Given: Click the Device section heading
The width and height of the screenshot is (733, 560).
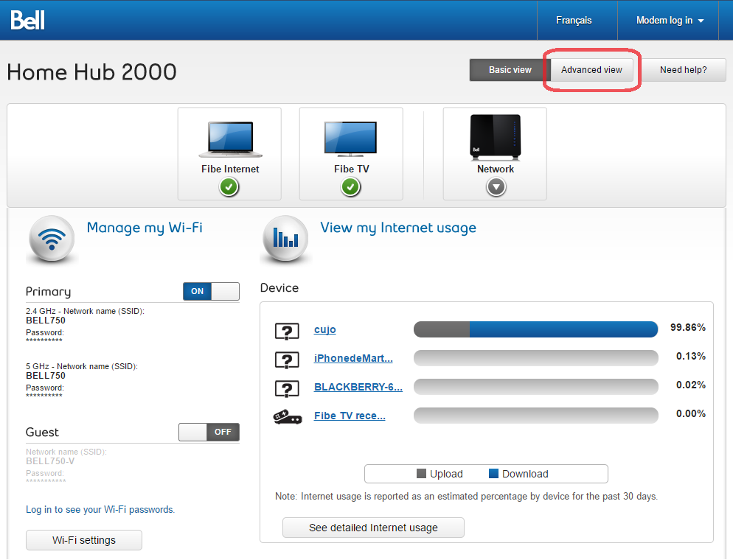Looking at the screenshot, I should coord(279,287).
